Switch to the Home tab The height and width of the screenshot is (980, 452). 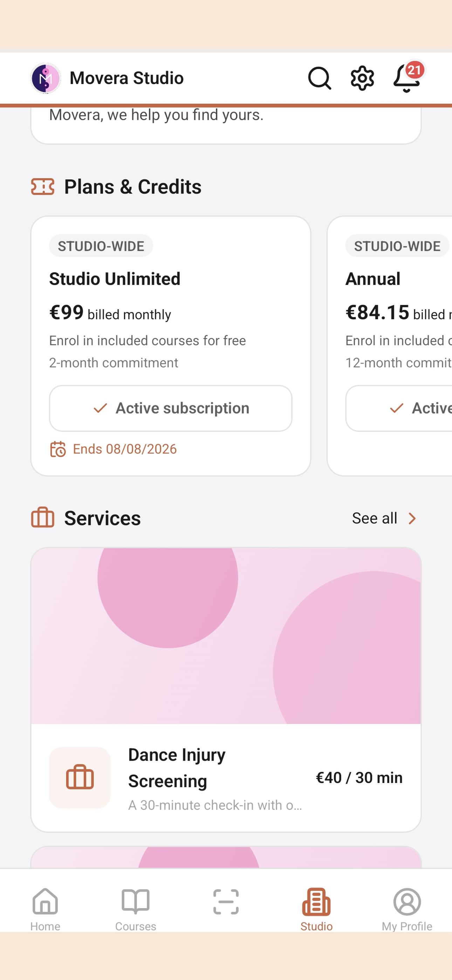[x=45, y=910]
